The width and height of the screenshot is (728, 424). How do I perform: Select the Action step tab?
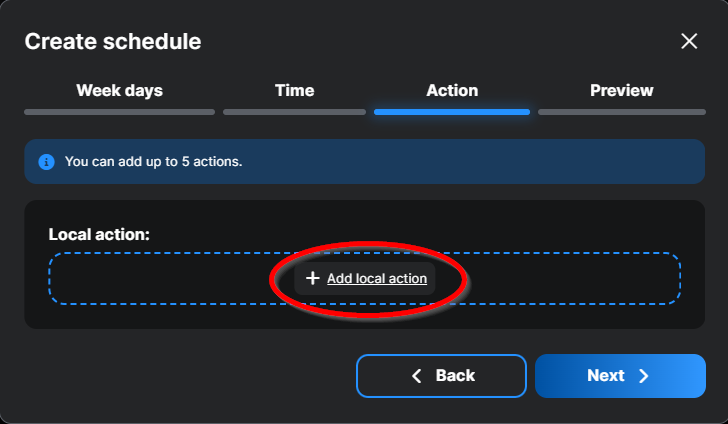(x=452, y=90)
